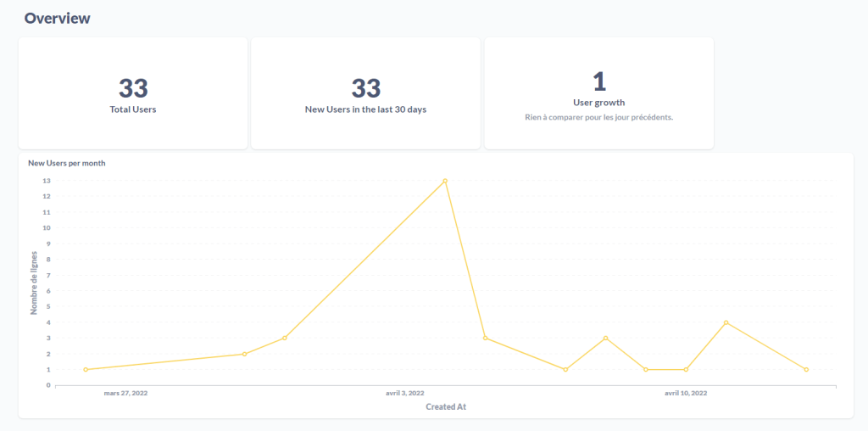The height and width of the screenshot is (431, 868).
Task: Click the 'Nombre de lignes' y-axis label
Action: pyautogui.click(x=35, y=283)
